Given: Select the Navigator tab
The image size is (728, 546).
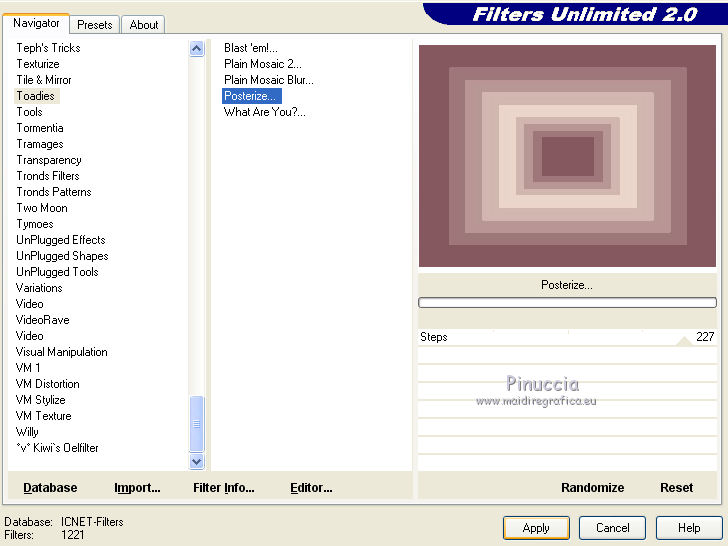Looking at the screenshot, I should (x=36, y=23).
